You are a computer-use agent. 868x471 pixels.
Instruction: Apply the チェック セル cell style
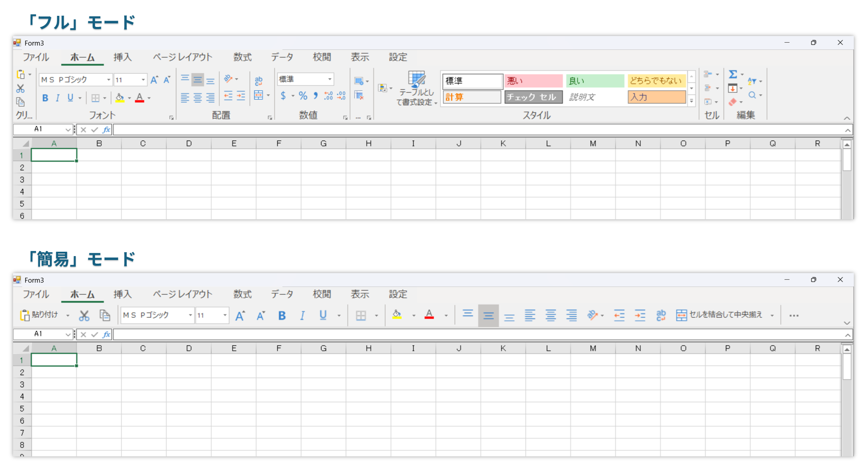tap(533, 97)
